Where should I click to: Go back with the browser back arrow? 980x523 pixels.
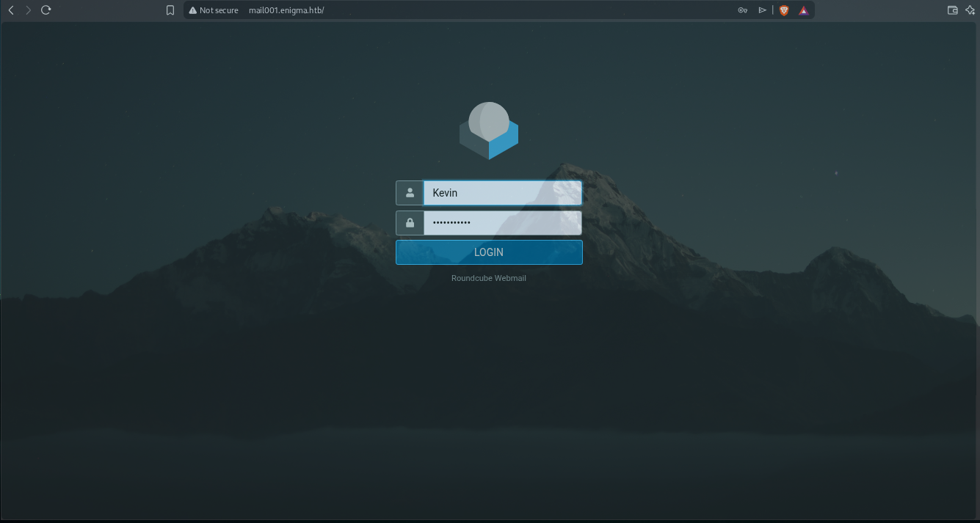coord(11,10)
